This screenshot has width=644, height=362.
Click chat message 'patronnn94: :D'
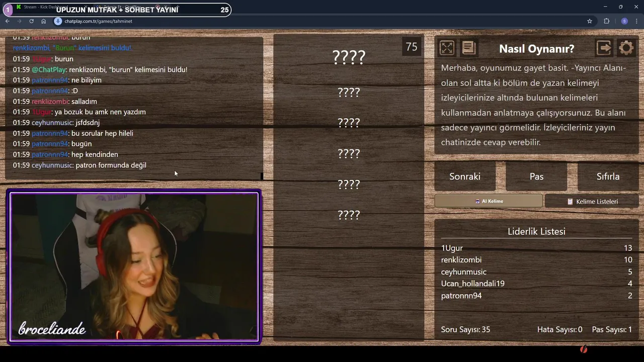click(45, 91)
